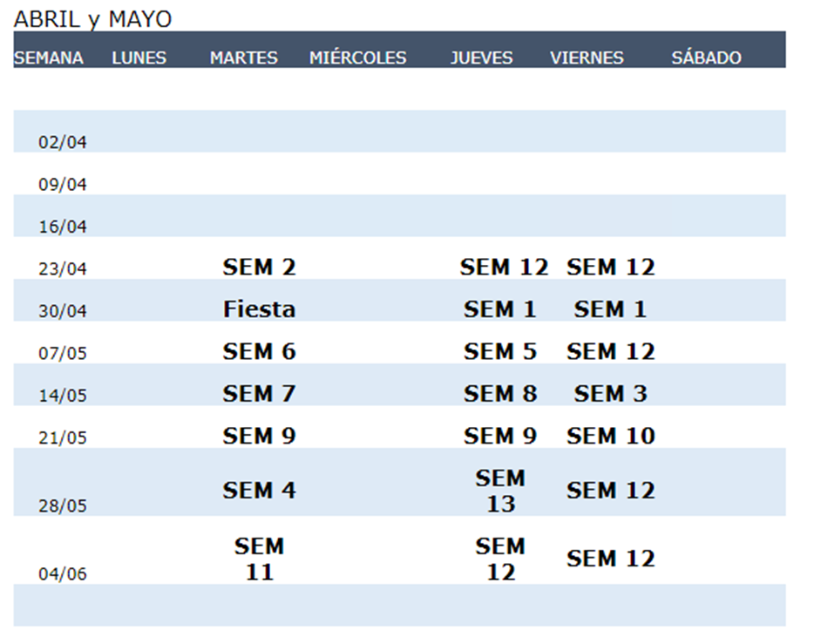Click the 16/04 week date
The image size is (814, 644).
(x=62, y=227)
